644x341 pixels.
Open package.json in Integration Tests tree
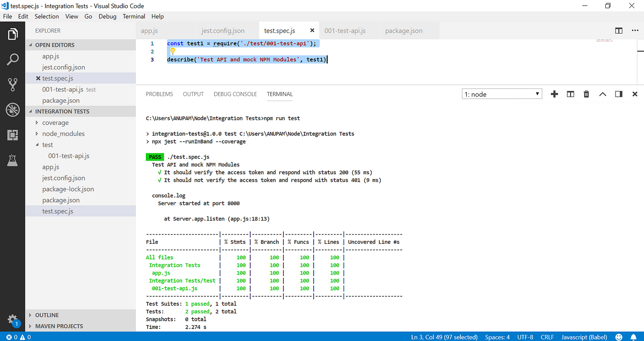tap(61, 200)
